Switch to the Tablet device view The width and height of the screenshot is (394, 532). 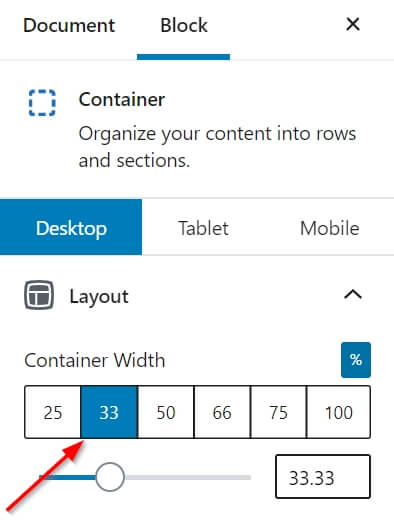pyautogui.click(x=203, y=228)
